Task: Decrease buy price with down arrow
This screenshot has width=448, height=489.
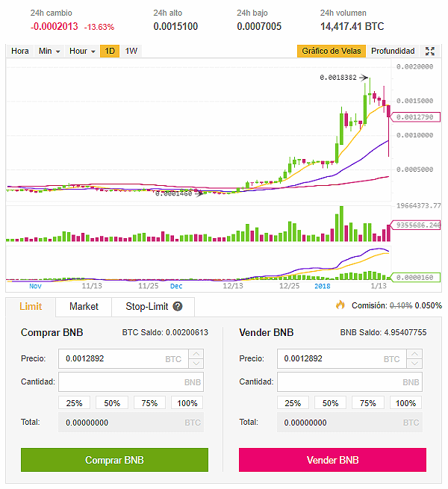Action: [x=196, y=364]
